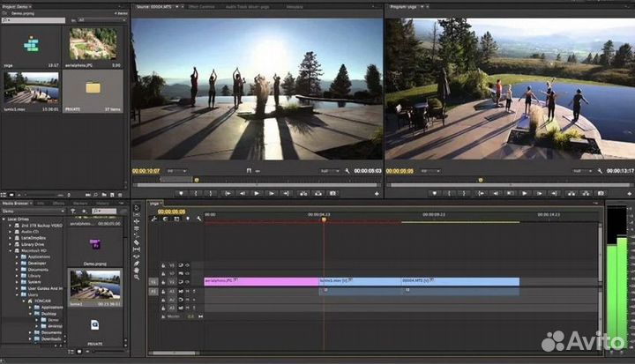Click the timeline playhead marker
Viewport: 635px width, 364px height.
(x=324, y=218)
